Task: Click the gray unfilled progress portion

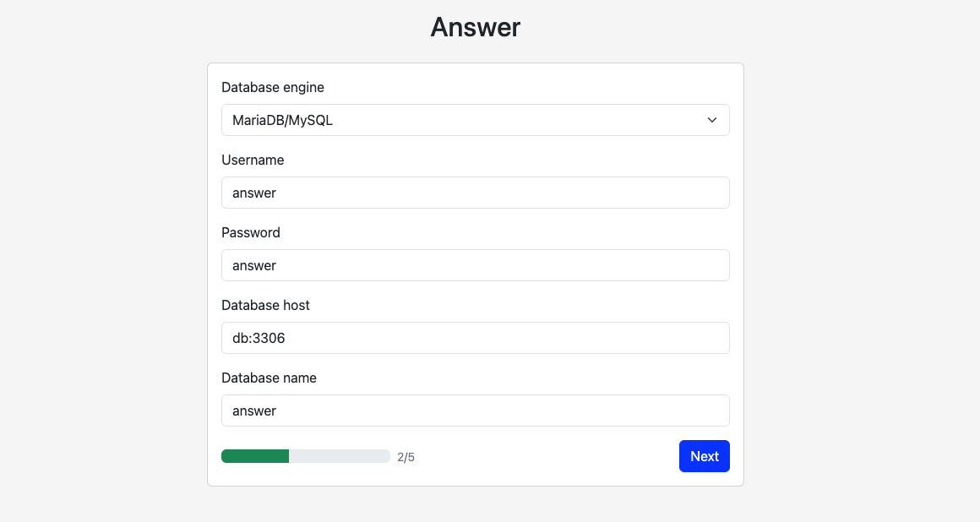Action: point(339,456)
